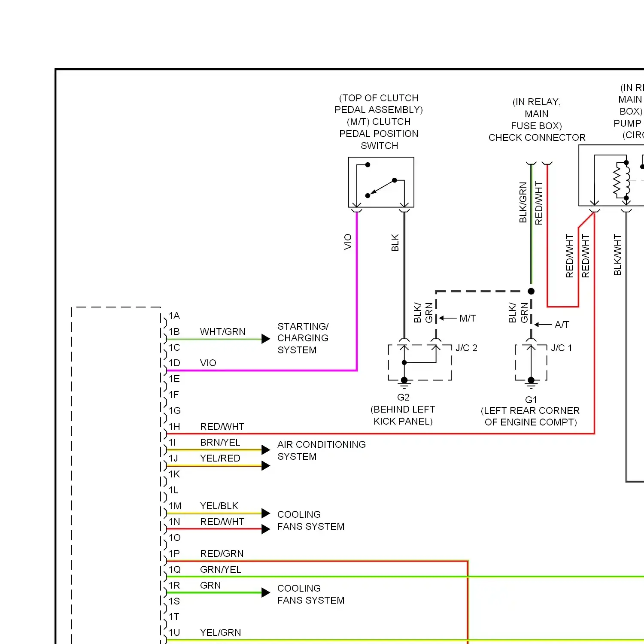Select the VIO label at terminal 1D
This screenshot has height=644, width=644.
click(x=208, y=363)
